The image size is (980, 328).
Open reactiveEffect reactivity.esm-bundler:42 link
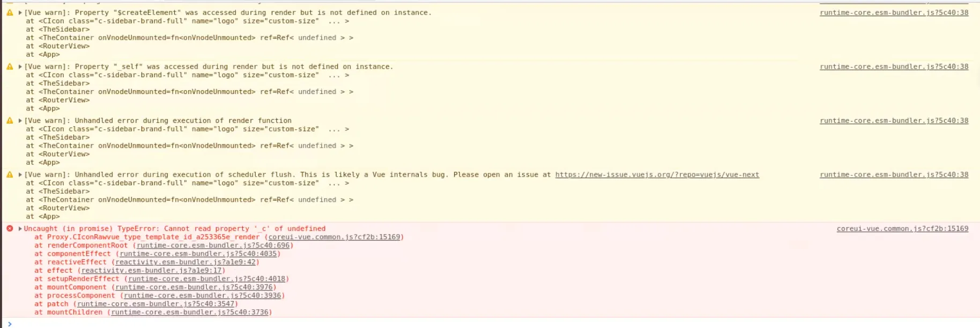[x=185, y=262]
